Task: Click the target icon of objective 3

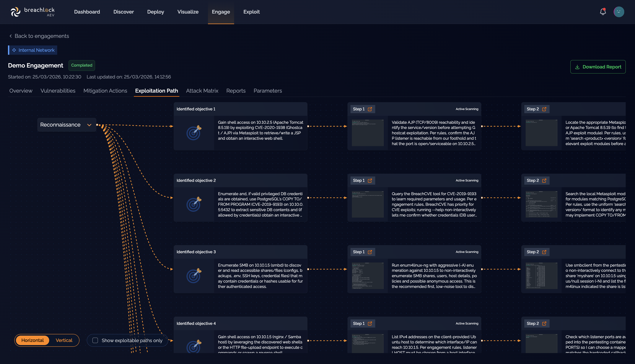Action: coord(194,276)
